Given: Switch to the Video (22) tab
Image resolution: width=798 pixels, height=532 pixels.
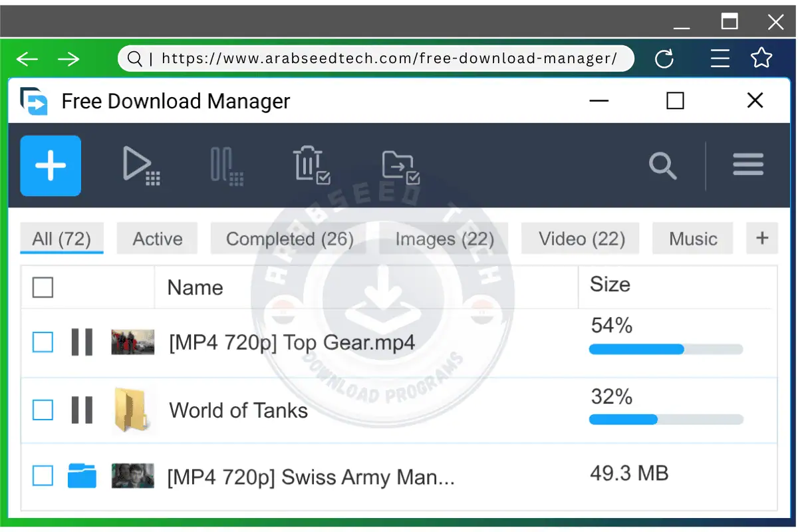Looking at the screenshot, I should 581,239.
